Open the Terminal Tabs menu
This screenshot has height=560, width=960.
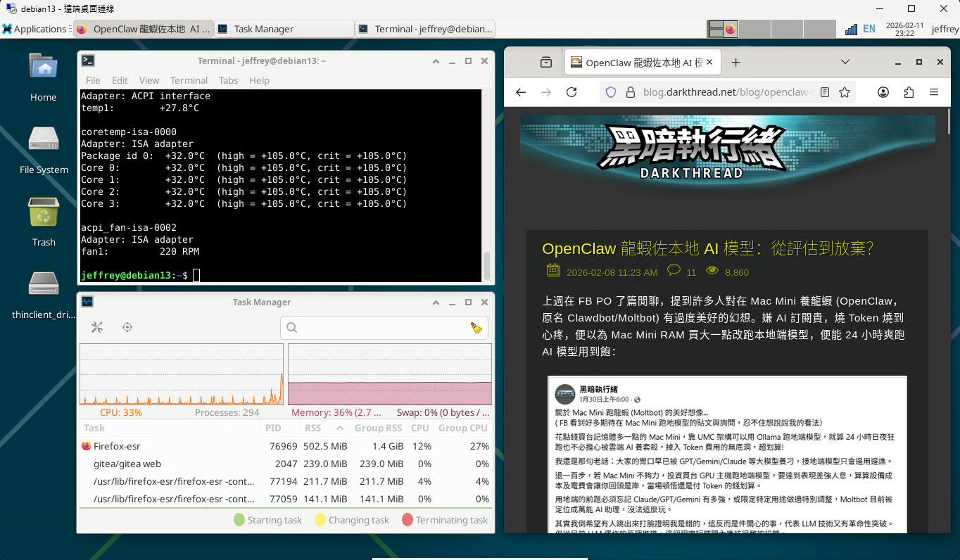(x=228, y=80)
